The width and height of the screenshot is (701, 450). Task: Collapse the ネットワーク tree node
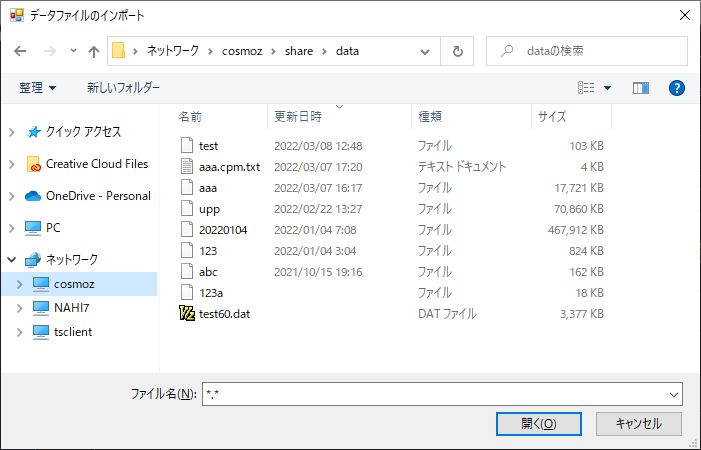[12, 259]
